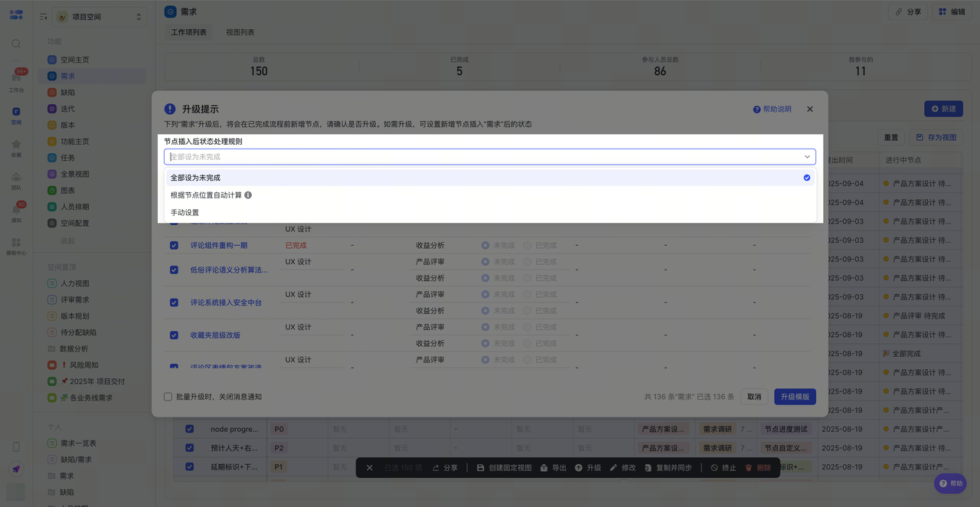Image resolution: width=980 pixels, height=507 pixels.
Task: Click the 分享 share button at top right
Action: 909,11
